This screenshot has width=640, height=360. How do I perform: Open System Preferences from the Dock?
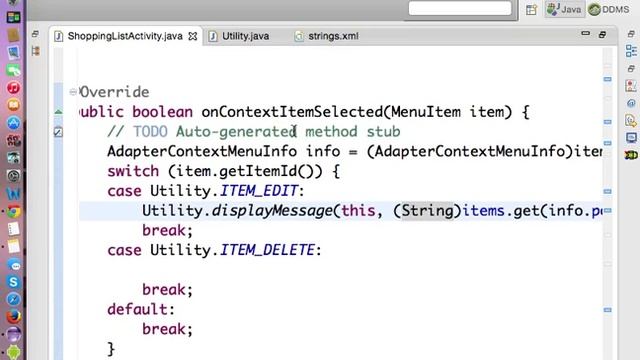coord(13,176)
